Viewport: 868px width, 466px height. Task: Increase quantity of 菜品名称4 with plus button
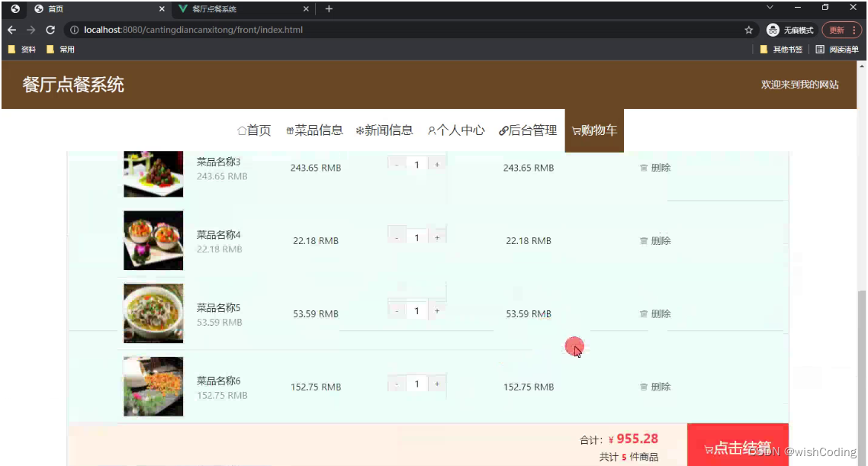point(437,236)
